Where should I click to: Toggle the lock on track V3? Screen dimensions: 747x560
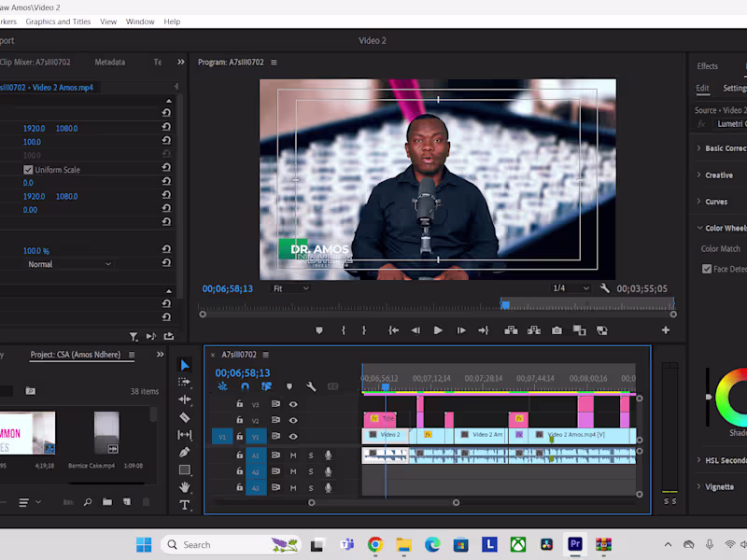pyautogui.click(x=239, y=404)
